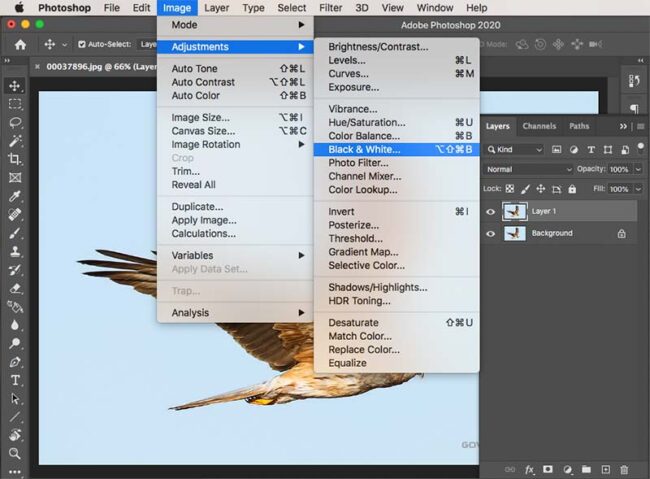
Task: Select the Rectangular Marquee tool
Action: point(15,104)
